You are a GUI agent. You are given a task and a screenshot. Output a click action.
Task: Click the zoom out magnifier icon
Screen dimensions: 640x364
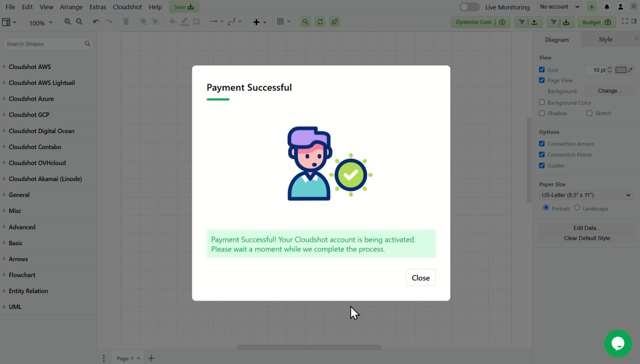coord(79,22)
